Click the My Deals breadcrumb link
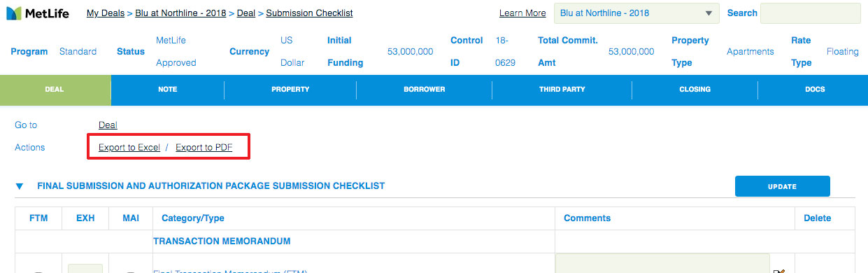Screen dimensions: 868x273 coord(106,13)
